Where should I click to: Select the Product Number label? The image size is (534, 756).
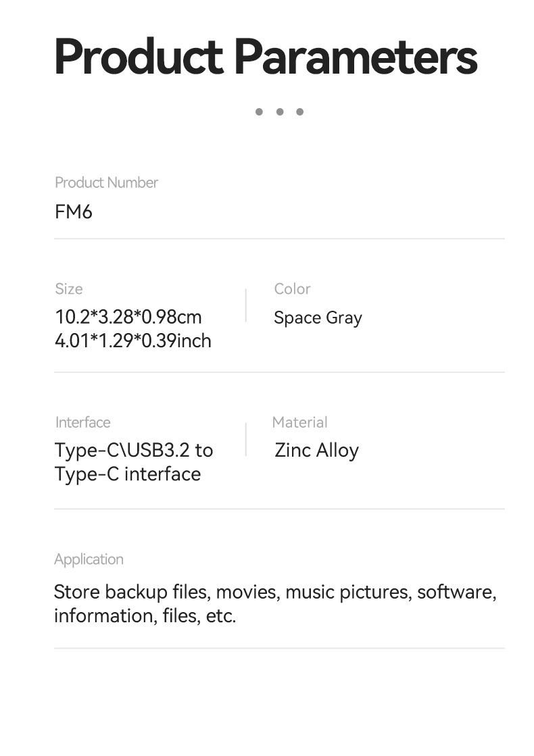tap(106, 182)
